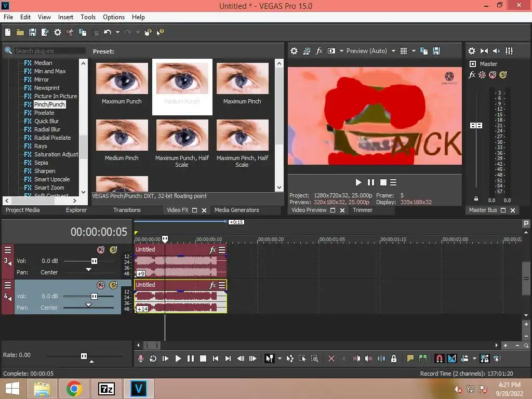Mute audio track 3

pos(101,250)
